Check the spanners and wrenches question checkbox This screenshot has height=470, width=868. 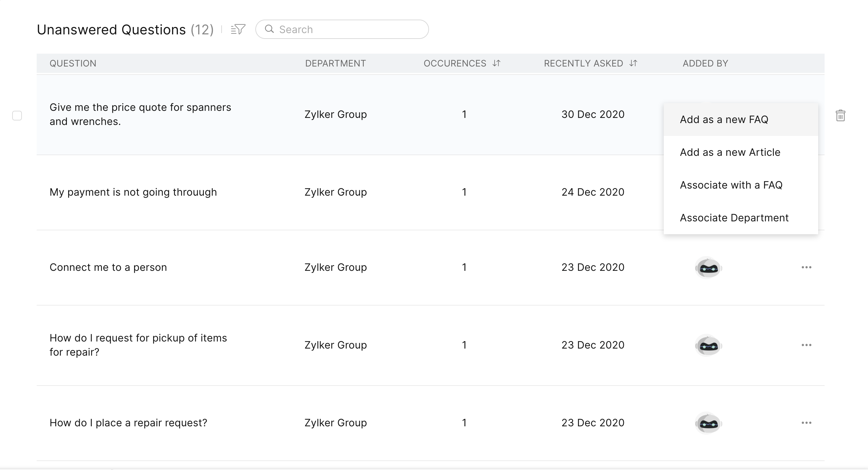[17, 115]
